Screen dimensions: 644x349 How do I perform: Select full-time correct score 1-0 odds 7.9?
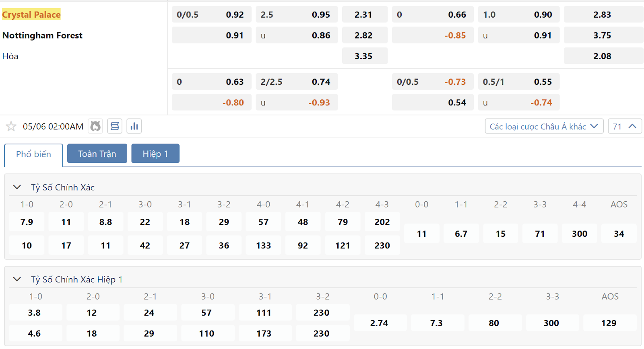[27, 222]
